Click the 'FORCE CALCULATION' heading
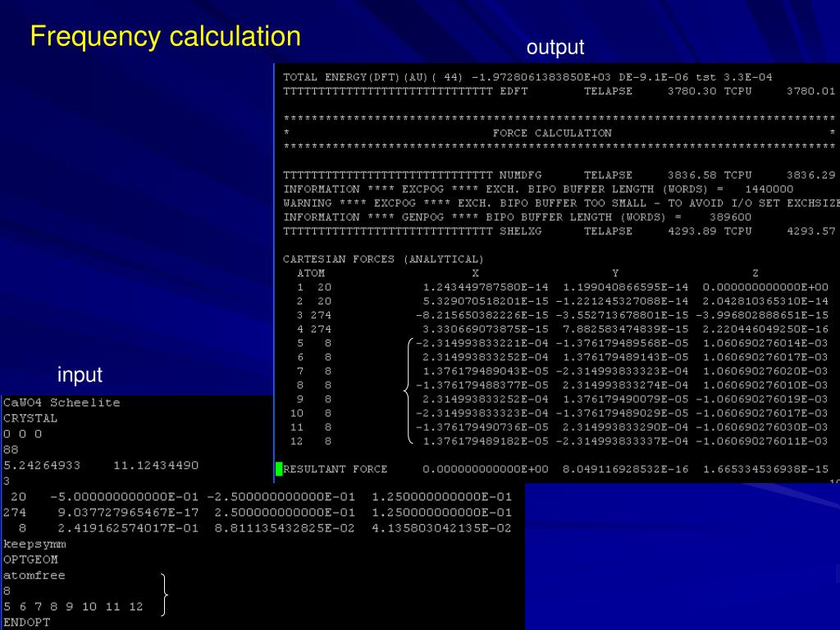The width and height of the screenshot is (840, 630). click(x=552, y=133)
